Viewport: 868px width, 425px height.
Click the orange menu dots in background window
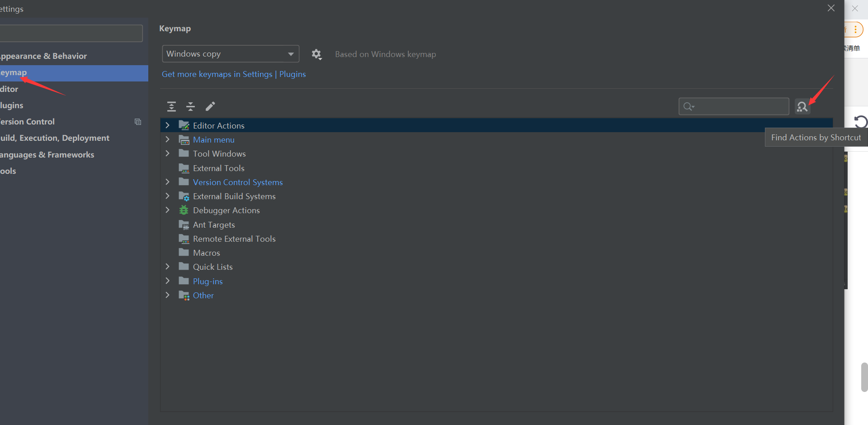[x=855, y=30]
